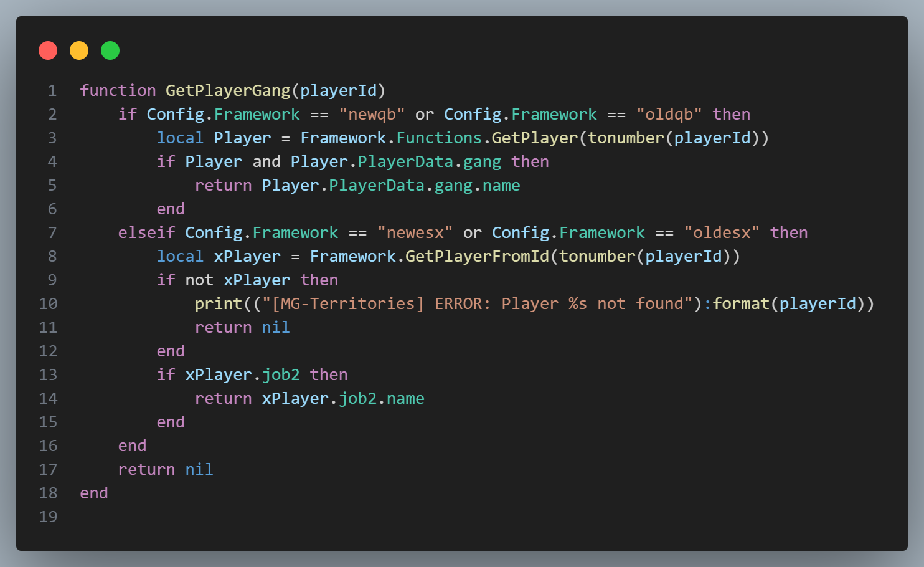Screen dimensions: 924x567
Task: Click the MG-Territories error message string
Action: (477, 304)
